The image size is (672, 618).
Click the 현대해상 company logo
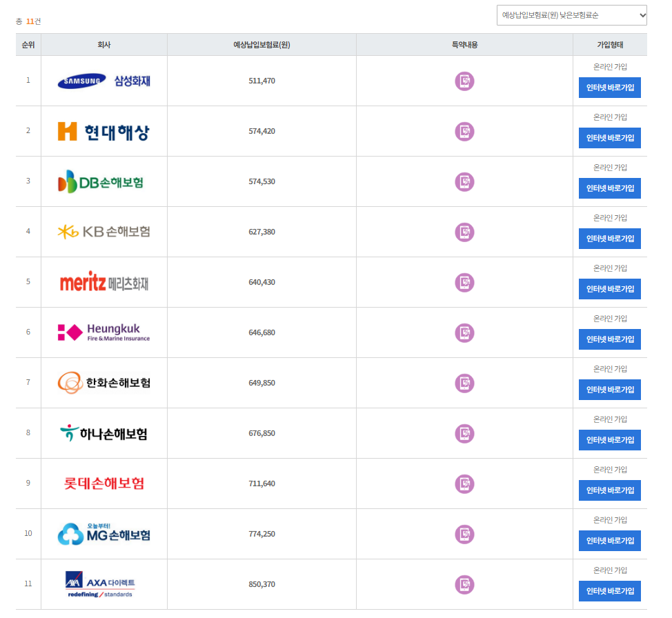tap(103, 132)
